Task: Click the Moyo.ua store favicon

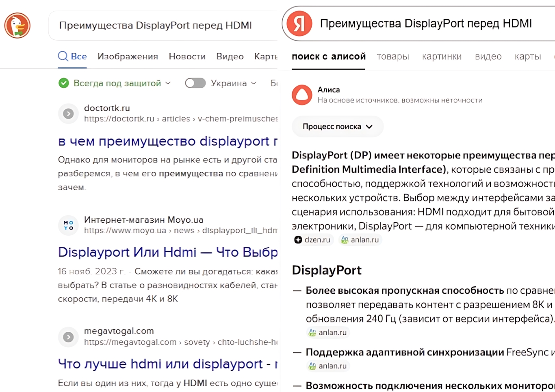Action: pos(68,225)
